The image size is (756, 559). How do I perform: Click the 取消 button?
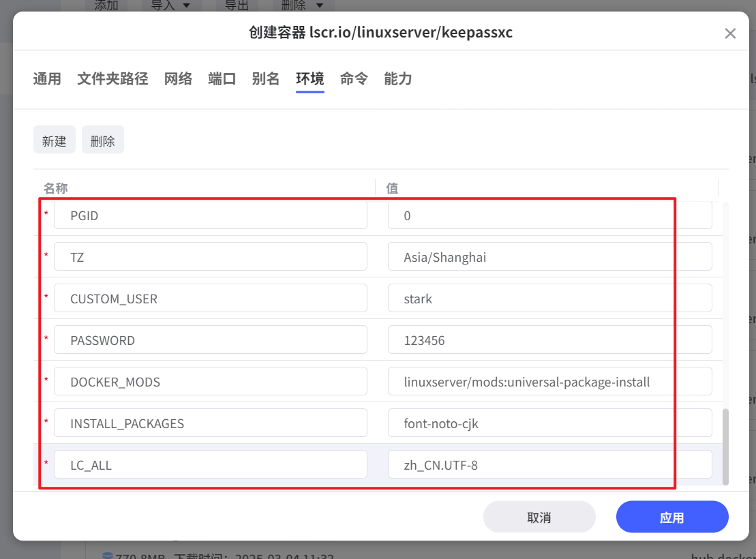(x=539, y=517)
